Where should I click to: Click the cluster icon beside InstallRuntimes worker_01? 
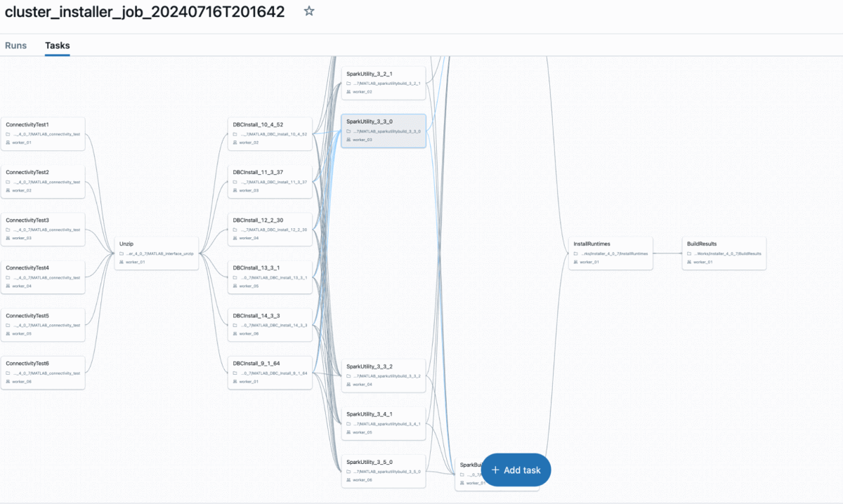coord(576,262)
